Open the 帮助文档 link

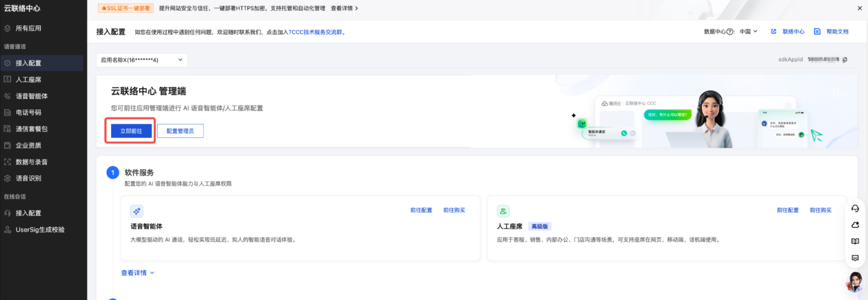[x=837, y=31]
